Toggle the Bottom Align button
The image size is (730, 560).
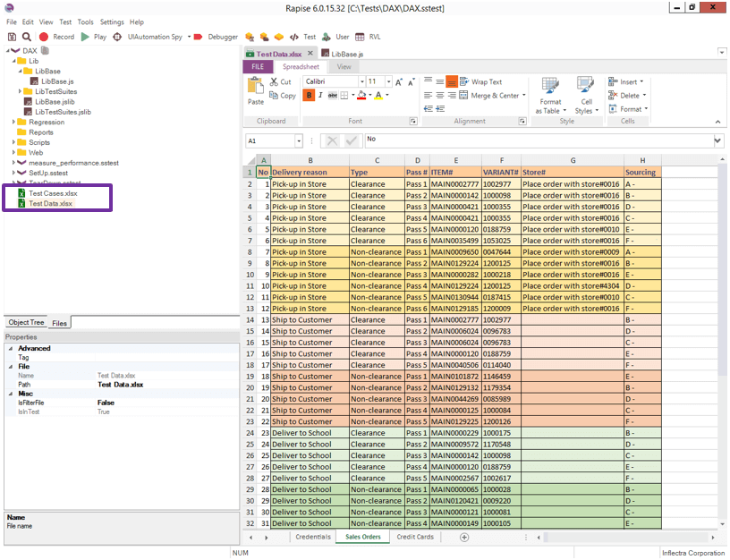452,82
